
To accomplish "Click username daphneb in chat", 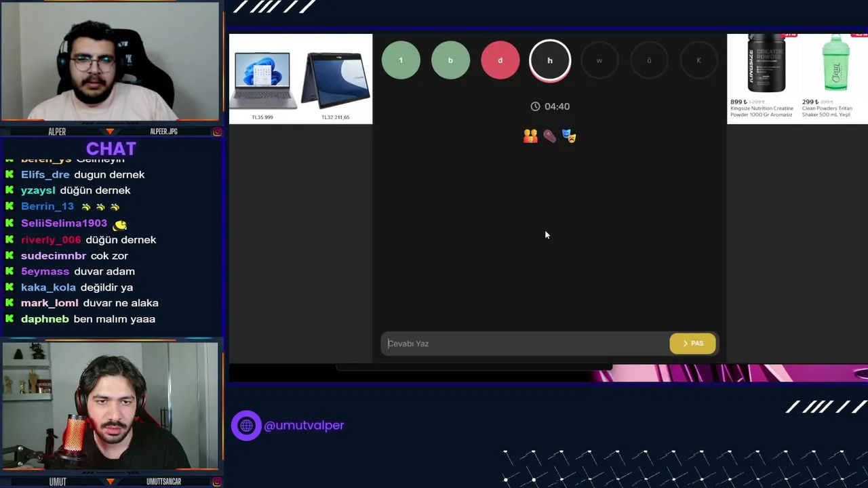I will click(x=45, y=319).
